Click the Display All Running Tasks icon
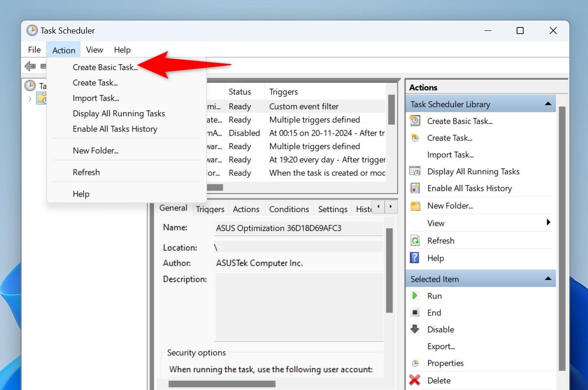Screen dimensions: 588x390 (415, 171)
